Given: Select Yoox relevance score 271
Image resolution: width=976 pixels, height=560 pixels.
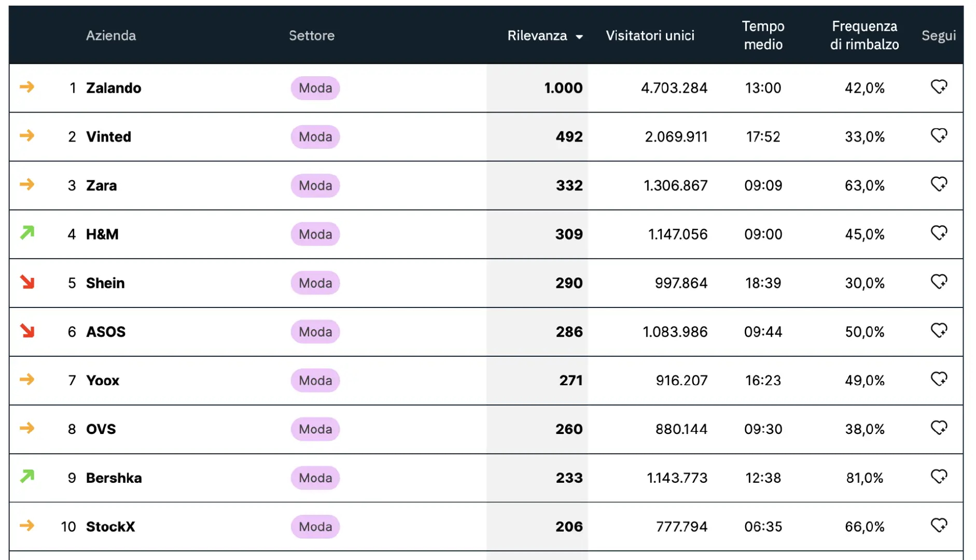Looking at the screenshot, I should [x=571, y=380].
